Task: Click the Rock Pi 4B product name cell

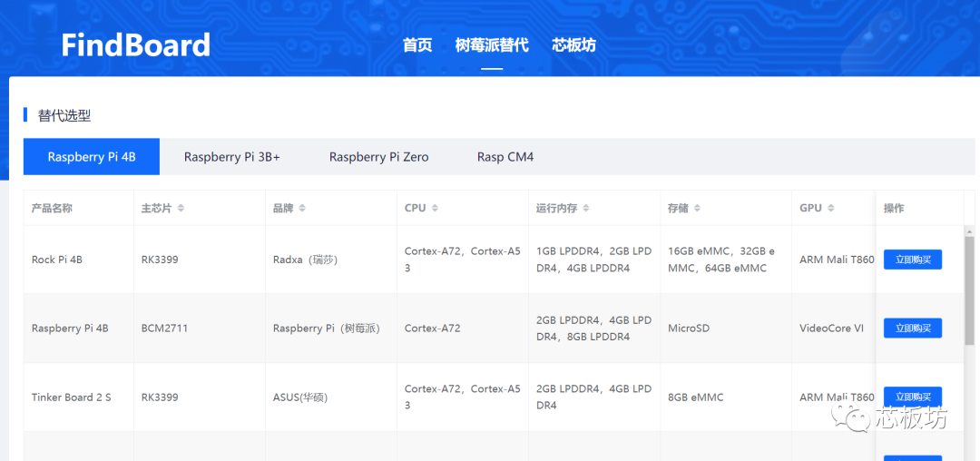Action: [57, 260]
